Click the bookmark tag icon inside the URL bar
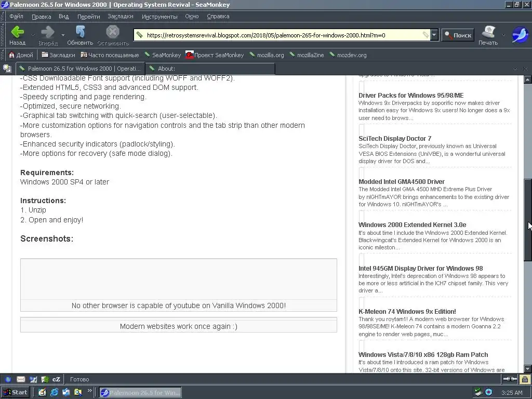The height and width of the screenshot is (399, 532). pyautogui.click(x=425, y=35)
